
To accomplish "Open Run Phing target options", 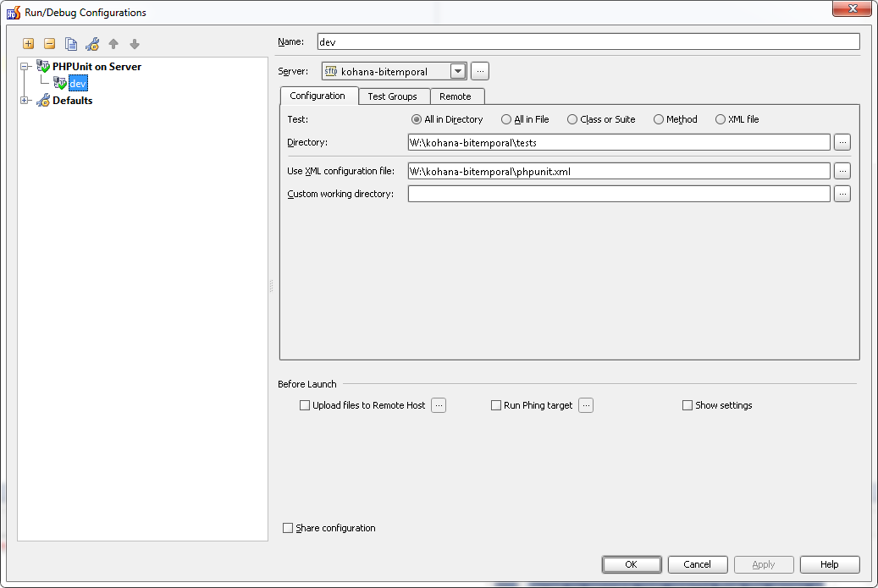I will coord(586,405).
